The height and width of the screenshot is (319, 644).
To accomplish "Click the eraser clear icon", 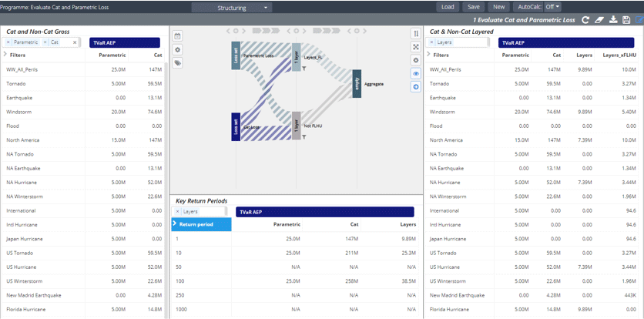I will 599,20.
